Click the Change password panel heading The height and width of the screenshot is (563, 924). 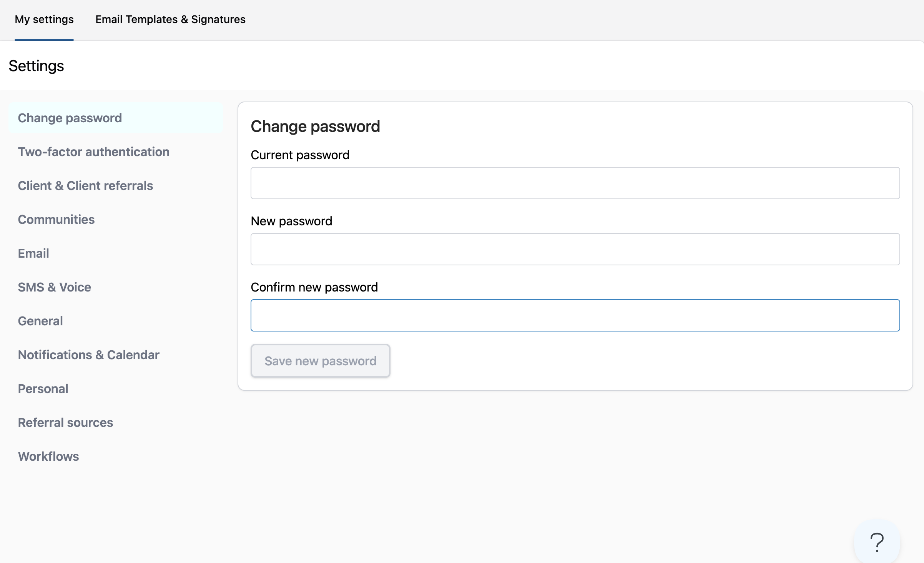[x=315, y=127]
